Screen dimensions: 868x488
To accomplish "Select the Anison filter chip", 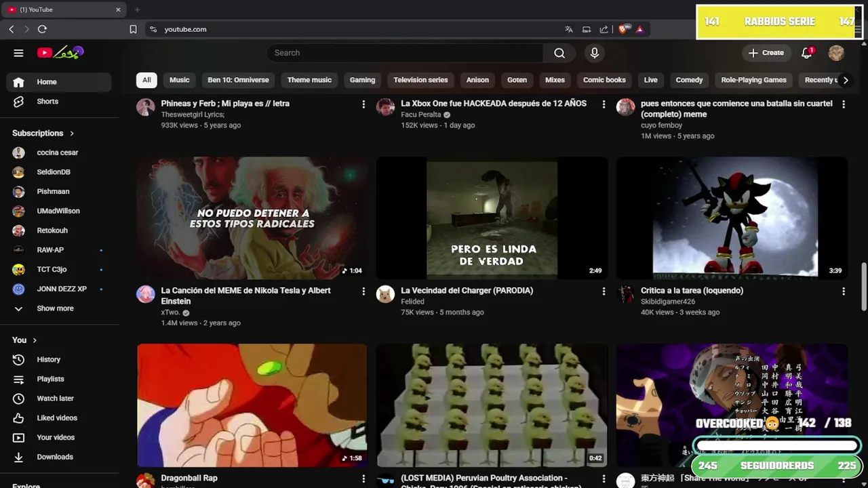I will click(477, 80).
